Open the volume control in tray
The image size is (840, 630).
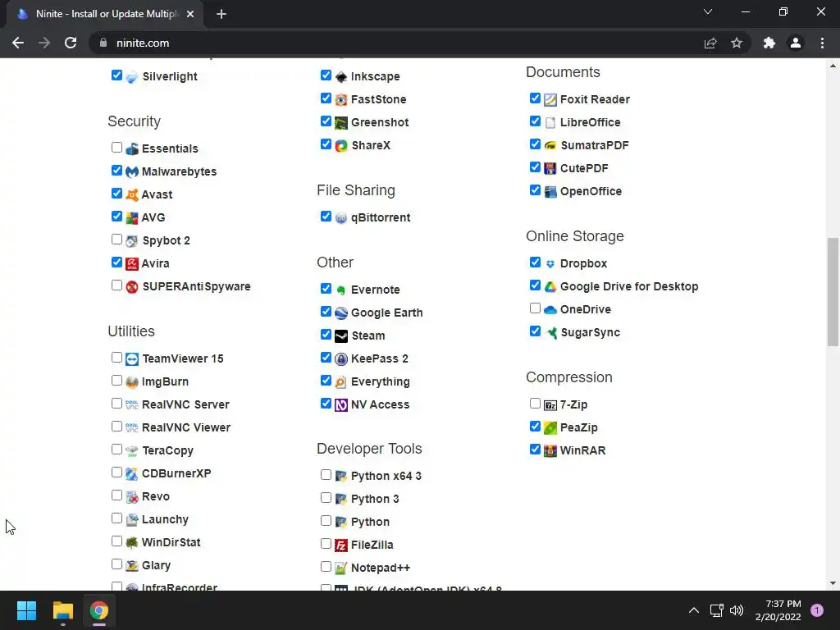click(x=737, y=610)
